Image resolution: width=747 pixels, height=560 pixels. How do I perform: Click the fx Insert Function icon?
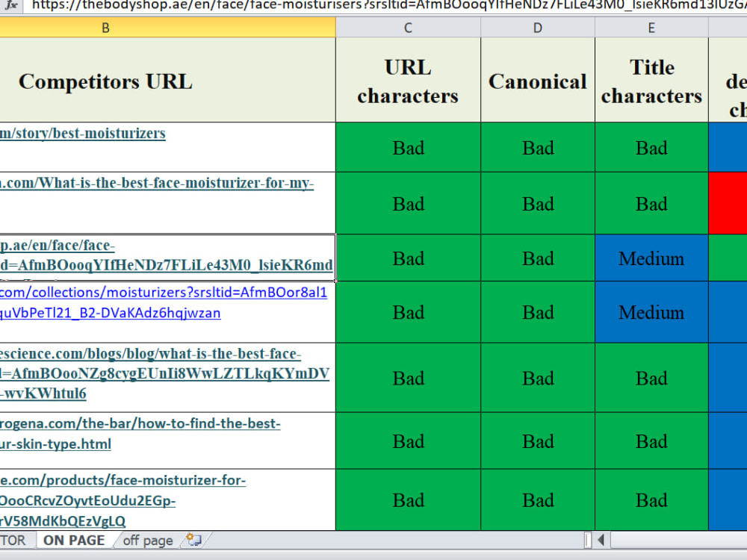11,5
